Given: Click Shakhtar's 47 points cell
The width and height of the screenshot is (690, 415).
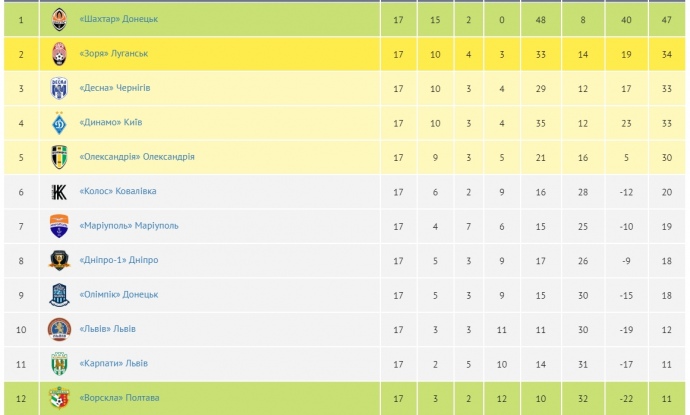Looking at the screenshot, I should 666,19.
